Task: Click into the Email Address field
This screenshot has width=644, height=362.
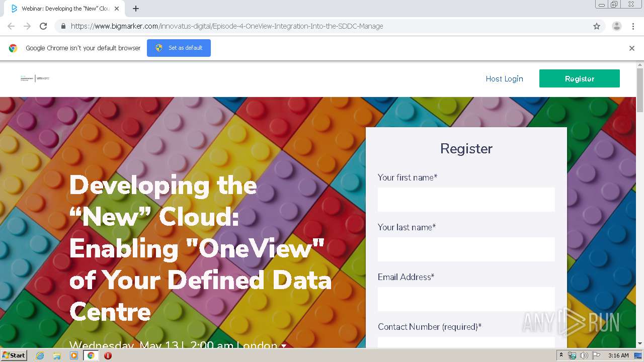Action: coord(466,299)
